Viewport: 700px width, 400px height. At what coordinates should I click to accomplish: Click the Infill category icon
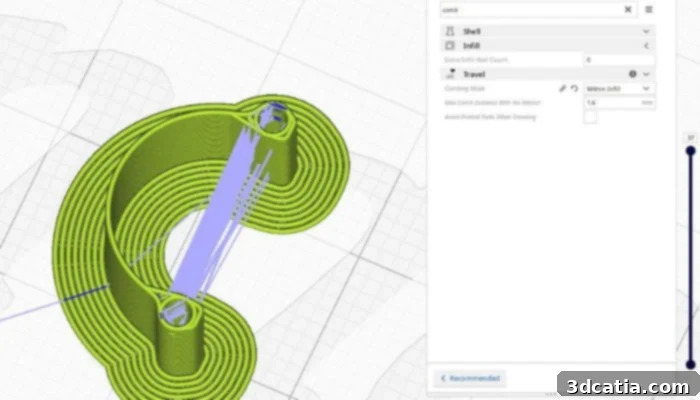coord(450,46)
